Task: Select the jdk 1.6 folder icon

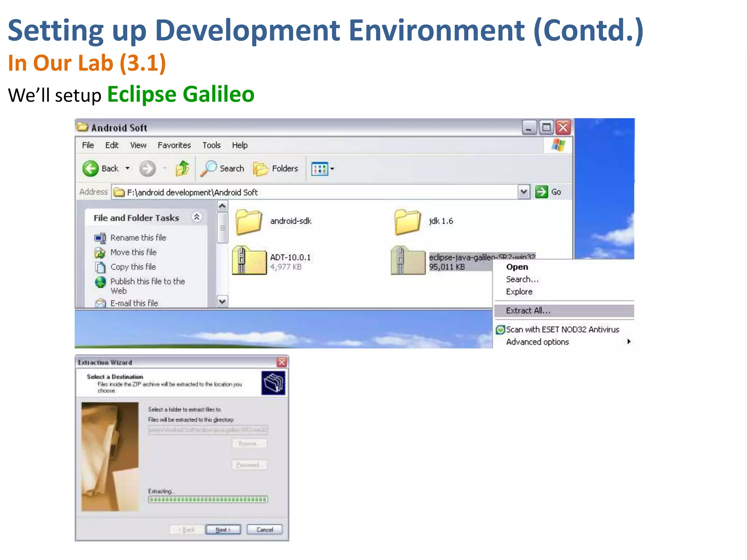Action: (408, 222)
